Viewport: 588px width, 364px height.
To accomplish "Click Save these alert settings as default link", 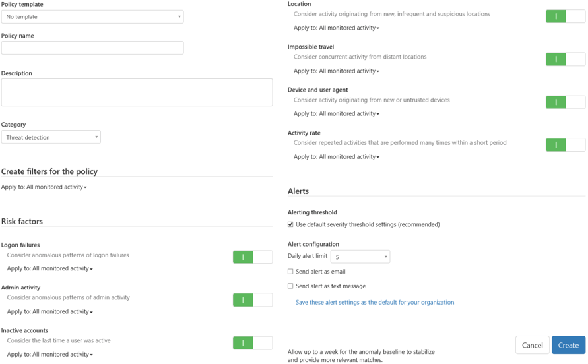I will click(x=375, y=303).
